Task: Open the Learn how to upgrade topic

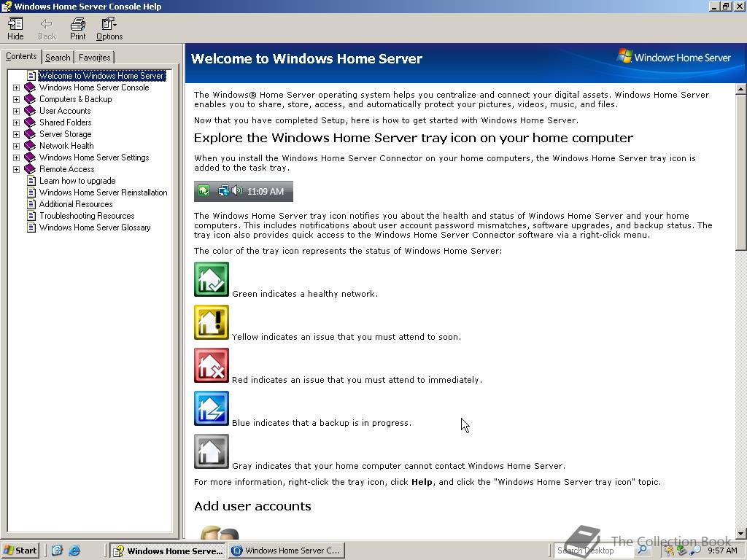Action: pos(77,181)
